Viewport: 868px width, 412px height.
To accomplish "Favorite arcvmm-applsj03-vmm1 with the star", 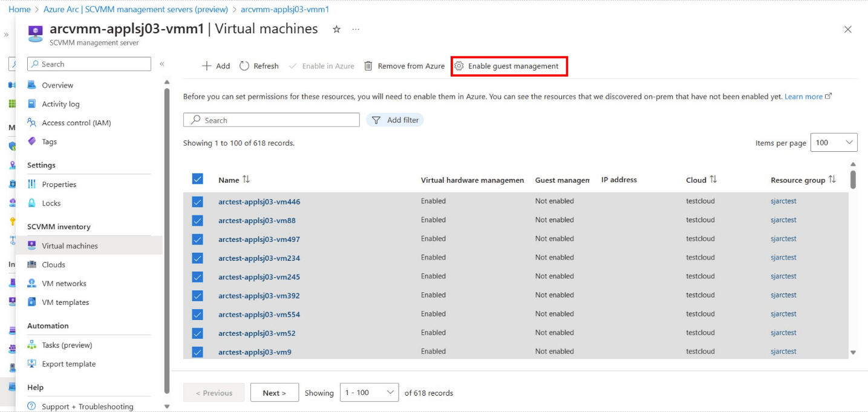I will (336, 28).
